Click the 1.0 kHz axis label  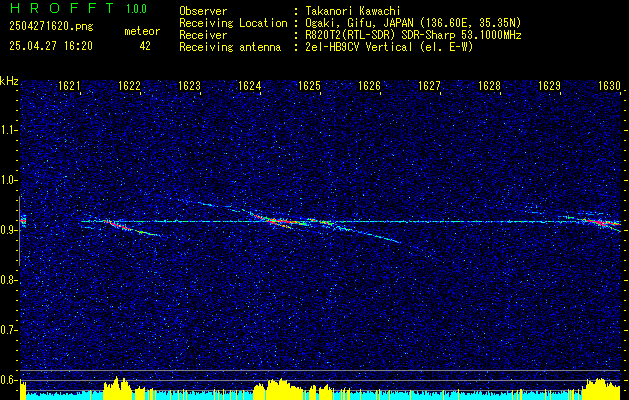8,180
